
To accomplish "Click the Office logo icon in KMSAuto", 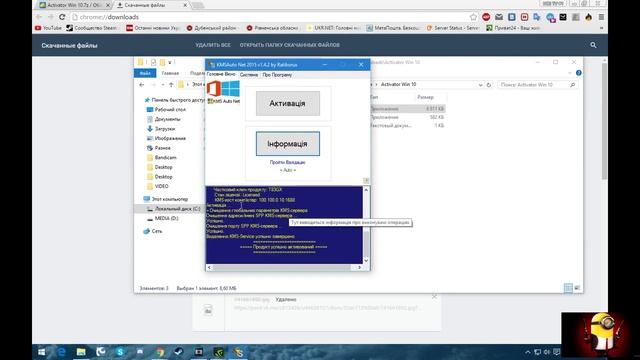I will 213,89.
